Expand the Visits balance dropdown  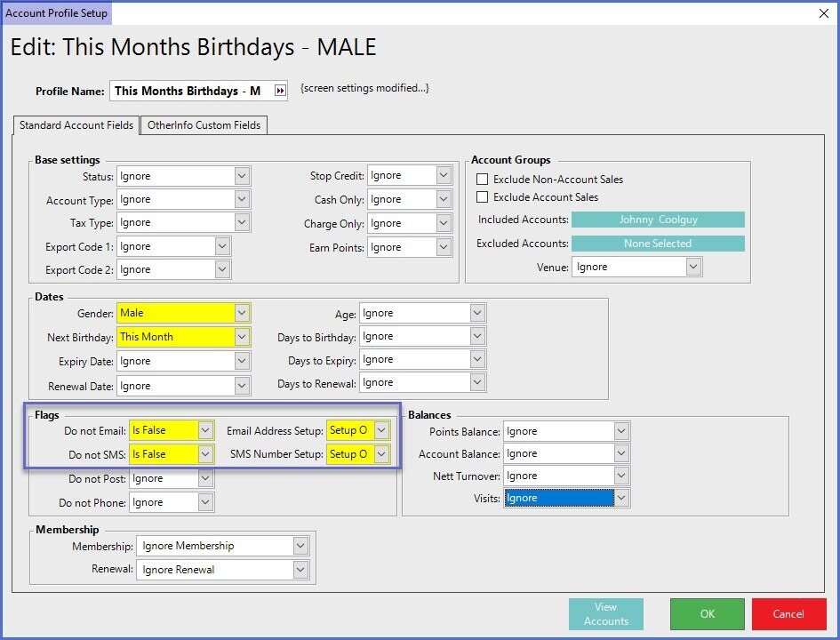pyautogui.click(x=621, y=499)
